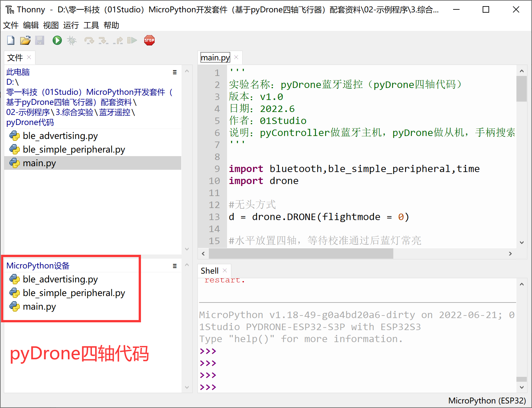Select the main.py Python icon in the local folder
532x408 pixels.
(x=15, y=163)
